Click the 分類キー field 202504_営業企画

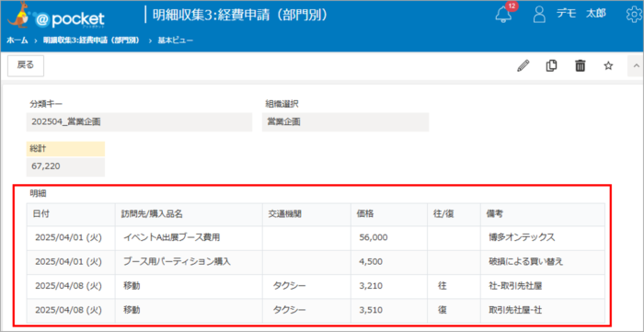coord(139,122)
